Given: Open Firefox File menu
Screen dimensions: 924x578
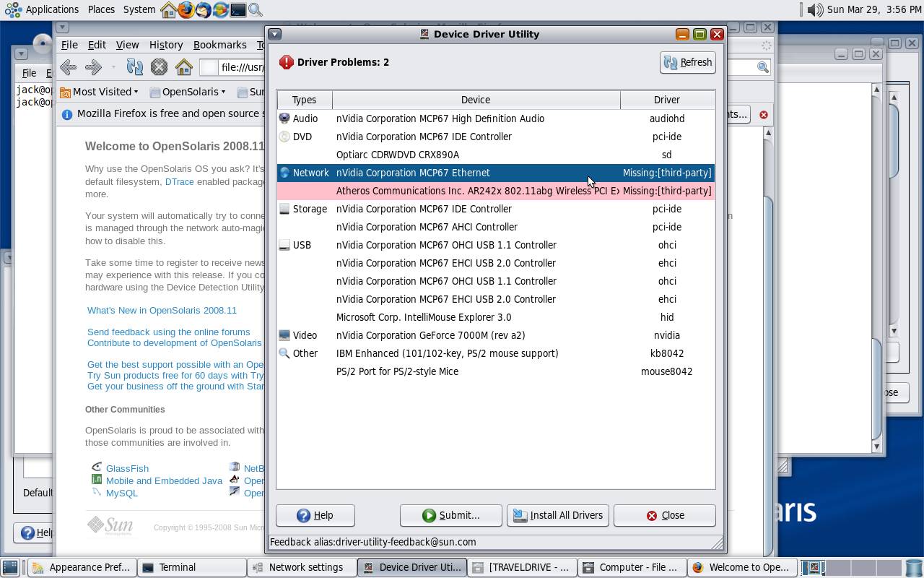Looking at the screenshot, I should (69, 45).
